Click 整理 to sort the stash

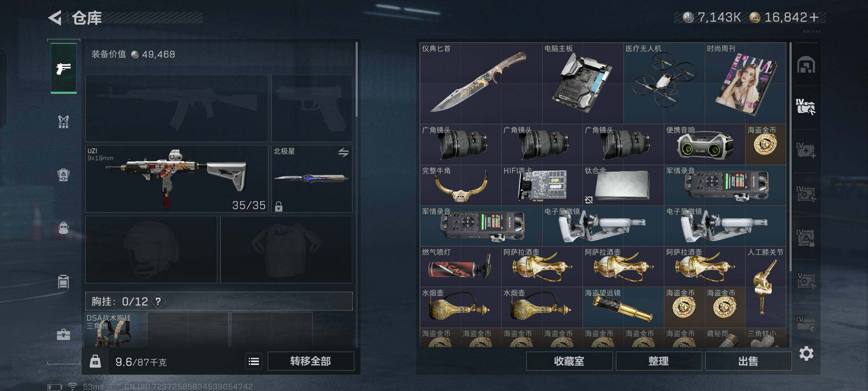[659, 361]
